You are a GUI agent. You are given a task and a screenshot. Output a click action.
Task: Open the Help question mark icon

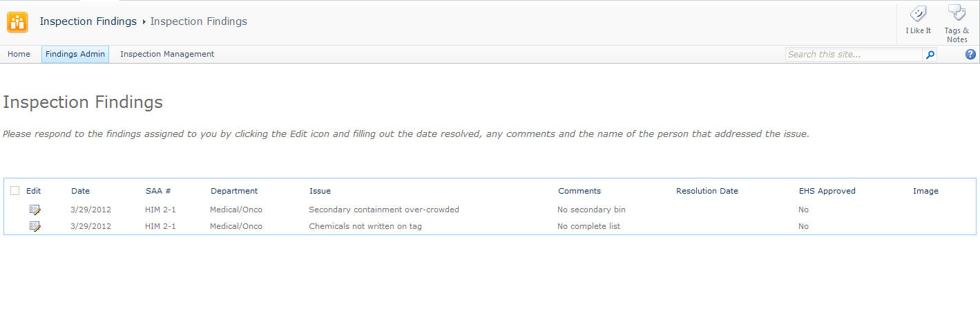point(970,55)
